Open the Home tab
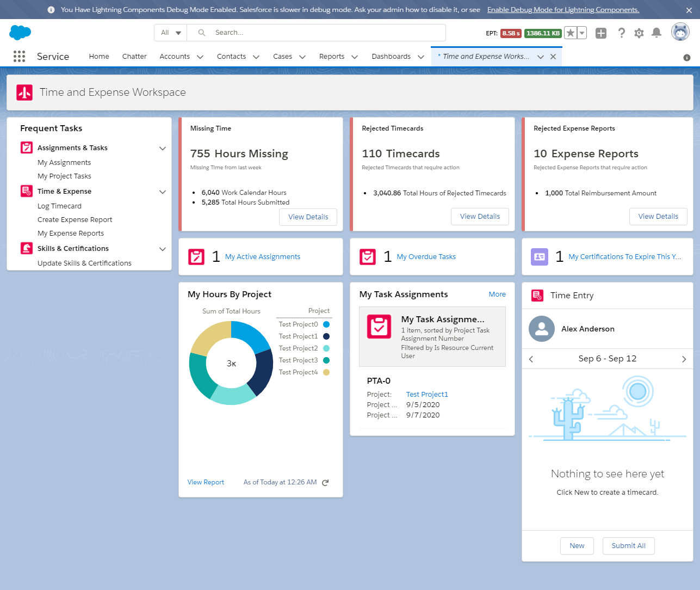 click(x=99, y=57)
